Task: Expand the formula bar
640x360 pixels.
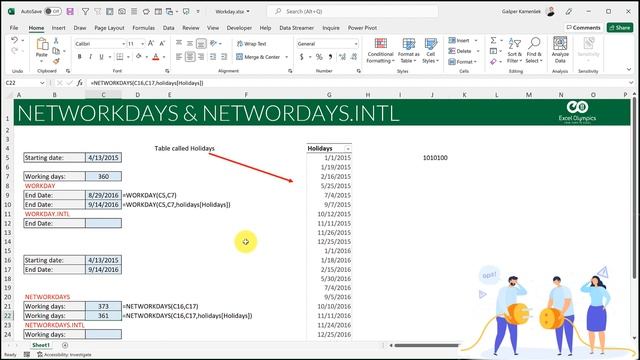Action: (631, 83)
